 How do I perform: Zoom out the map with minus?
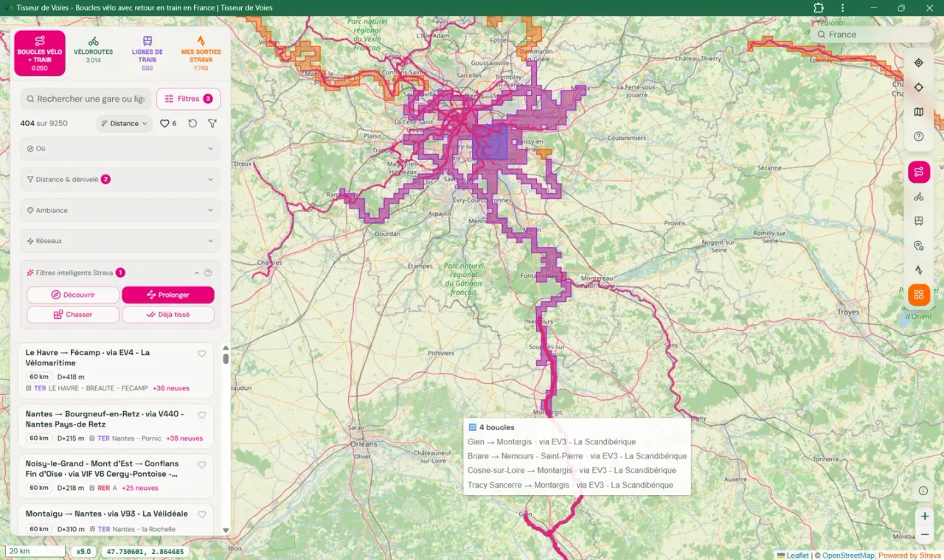pyautogui.click(x=924, y=535)
